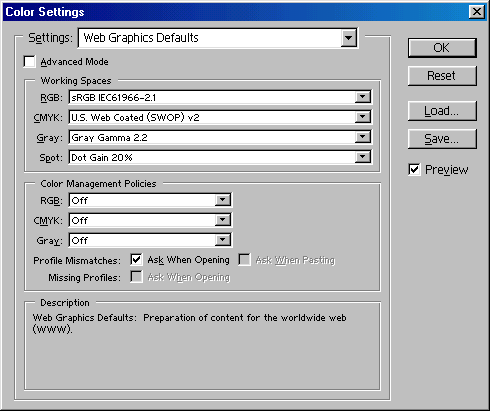Click the Save... button
Viewport: 490px width, 411px height.
(x=442, y=139)
